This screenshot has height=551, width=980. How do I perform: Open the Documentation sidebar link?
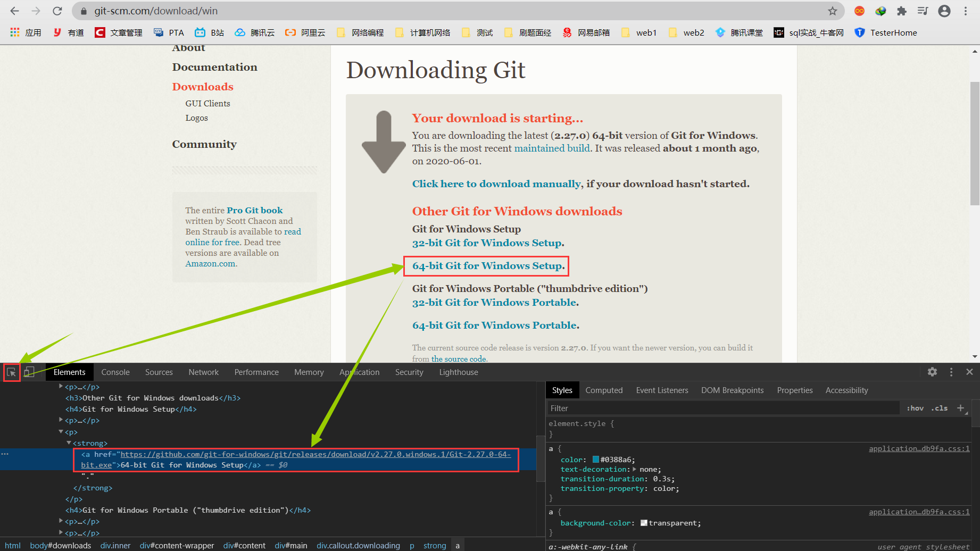pyautogui.click(x=214, y=67)
